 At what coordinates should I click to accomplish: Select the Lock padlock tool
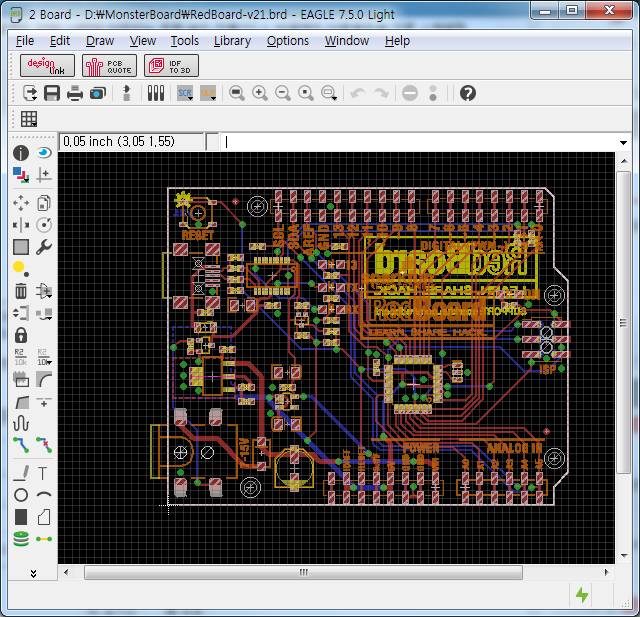[x=21, y=335]
